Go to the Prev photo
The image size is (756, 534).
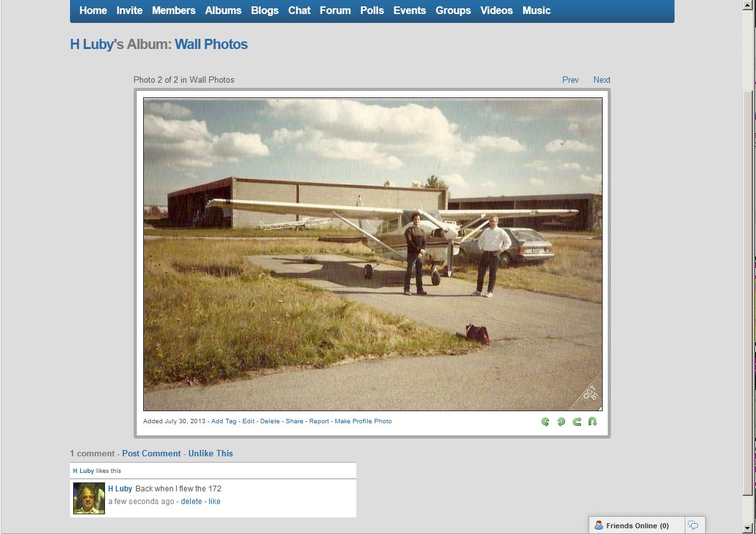click(x=570, y=80)
